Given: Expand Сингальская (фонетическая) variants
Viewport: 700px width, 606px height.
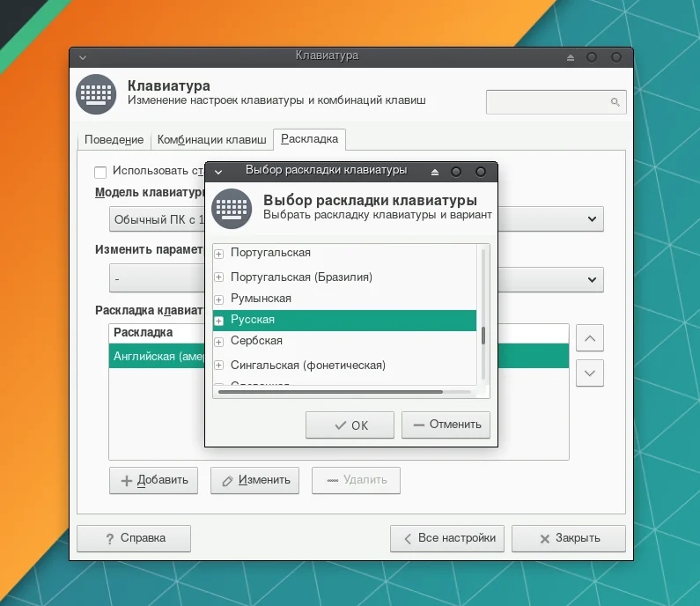Looking at the screenshot, I should click(218, 366).
